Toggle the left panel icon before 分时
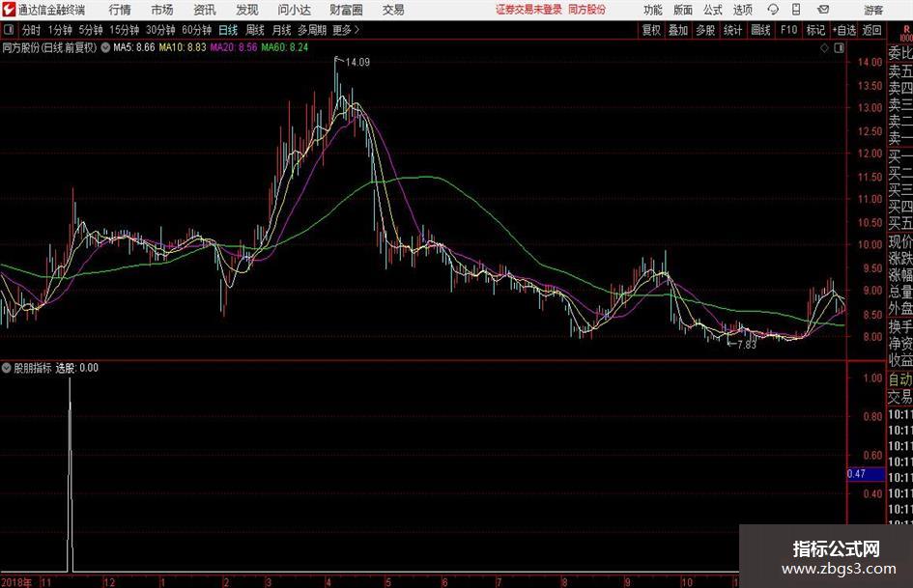The width and height of the screenshot is (913, 588). click(9, 30)
